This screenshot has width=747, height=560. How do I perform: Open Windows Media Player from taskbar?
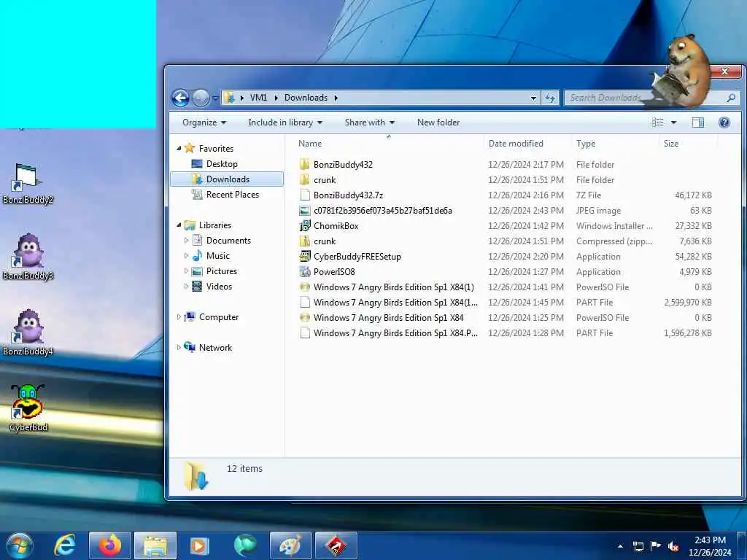(200, 545)
